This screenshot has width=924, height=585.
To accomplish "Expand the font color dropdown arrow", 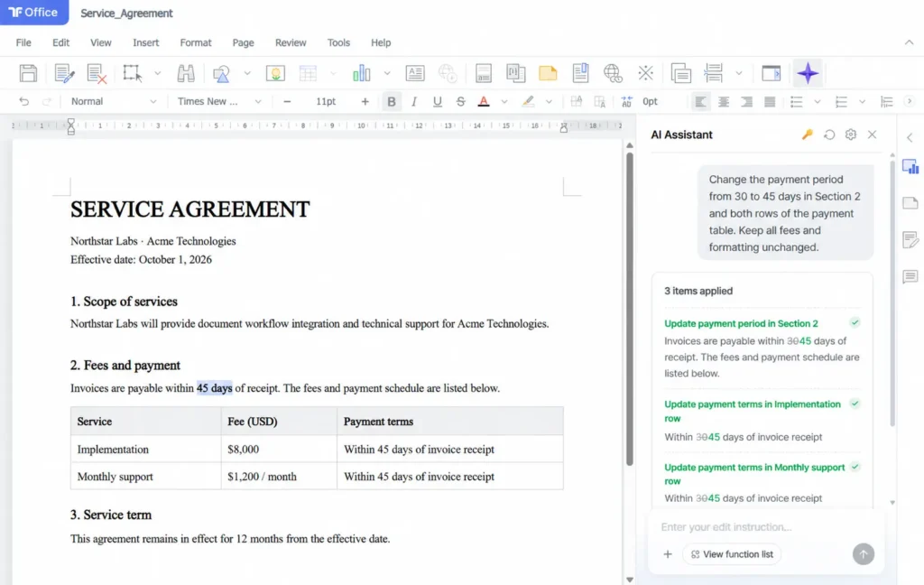I will pos(504,101).
